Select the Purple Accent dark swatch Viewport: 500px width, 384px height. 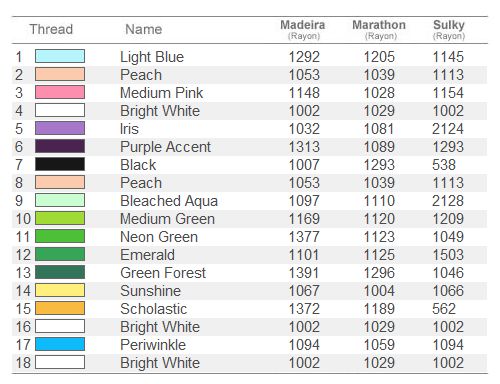60,146
